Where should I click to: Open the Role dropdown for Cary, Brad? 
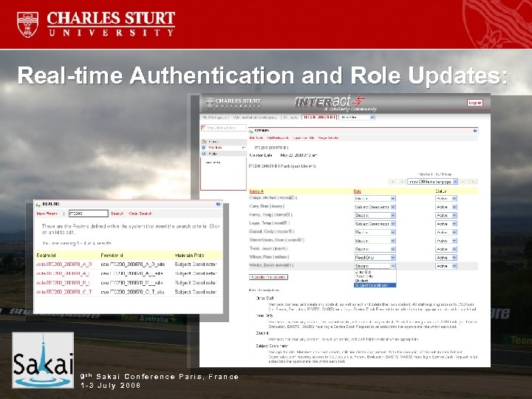pos(375,207)
